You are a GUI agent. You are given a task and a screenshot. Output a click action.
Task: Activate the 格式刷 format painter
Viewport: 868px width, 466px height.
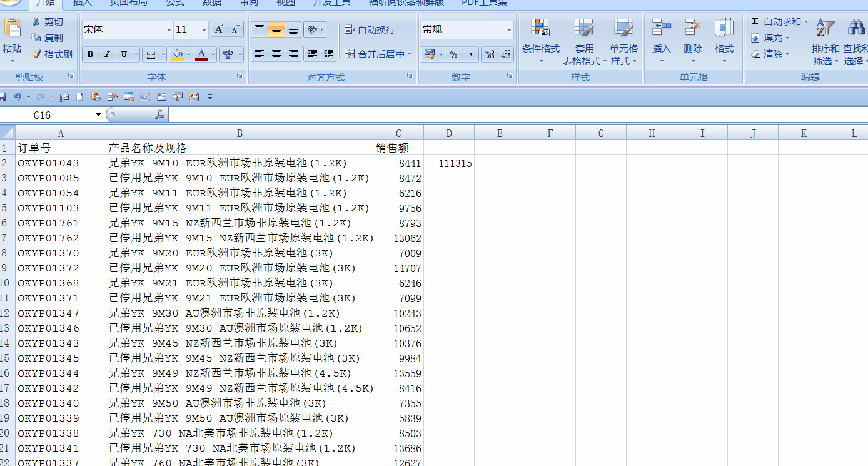point(52,54)
